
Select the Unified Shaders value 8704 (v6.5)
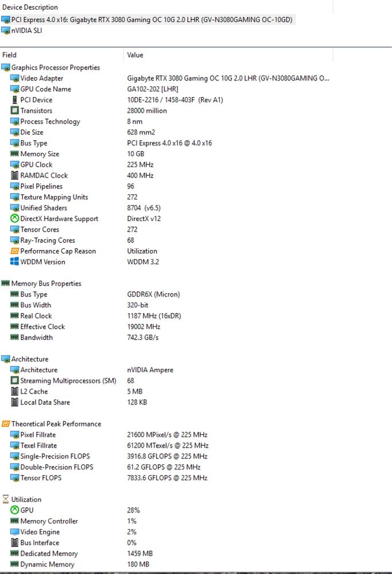tap(143, 207)
